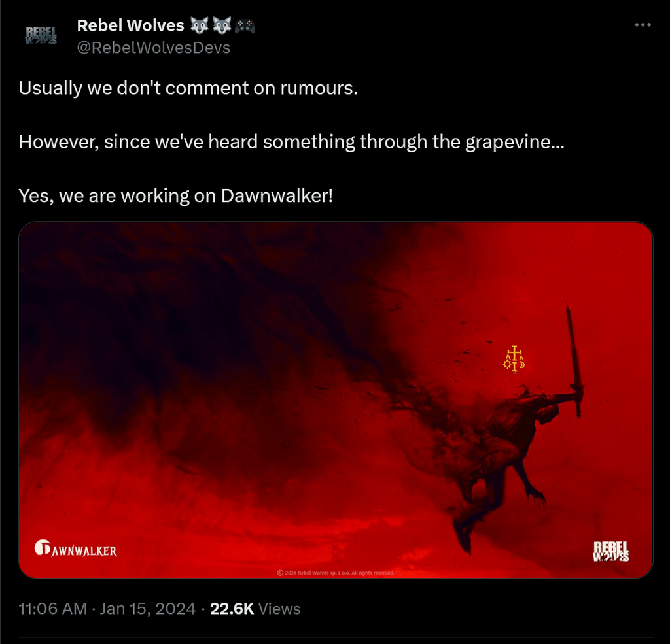Open the 11:06 AM timestamp link
The width and height of the screenshot is (670, 644).
[52, 609]
